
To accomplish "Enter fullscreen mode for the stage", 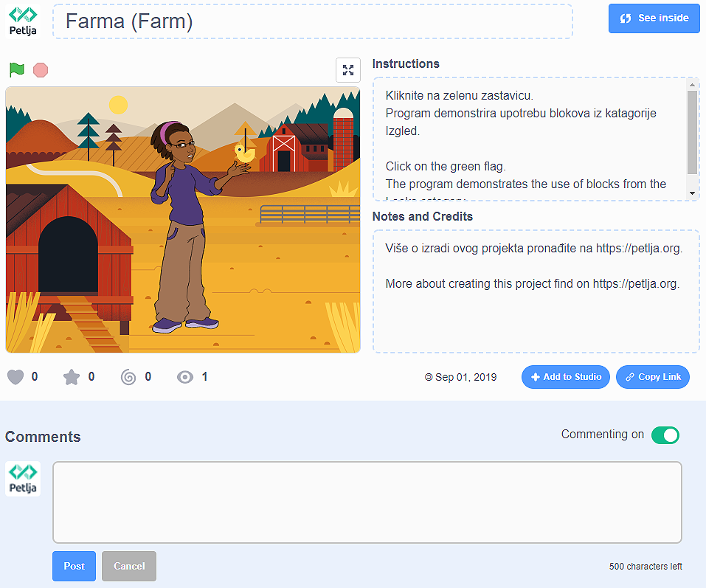I will point(348,70).
